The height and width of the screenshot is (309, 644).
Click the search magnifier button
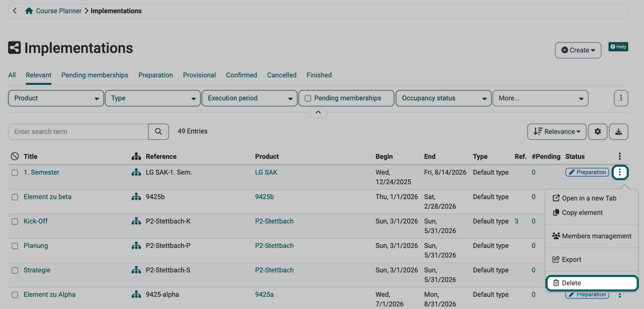coord(158,132)
